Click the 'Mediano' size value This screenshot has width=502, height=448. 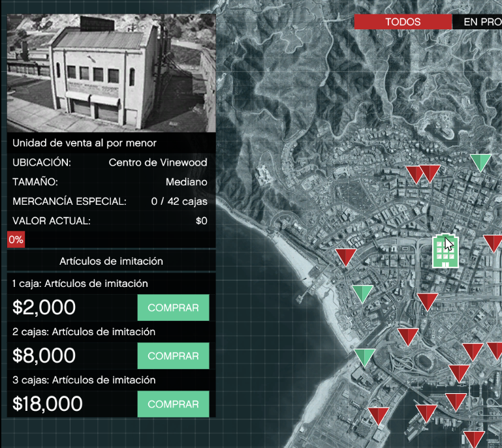pos(186,182)
